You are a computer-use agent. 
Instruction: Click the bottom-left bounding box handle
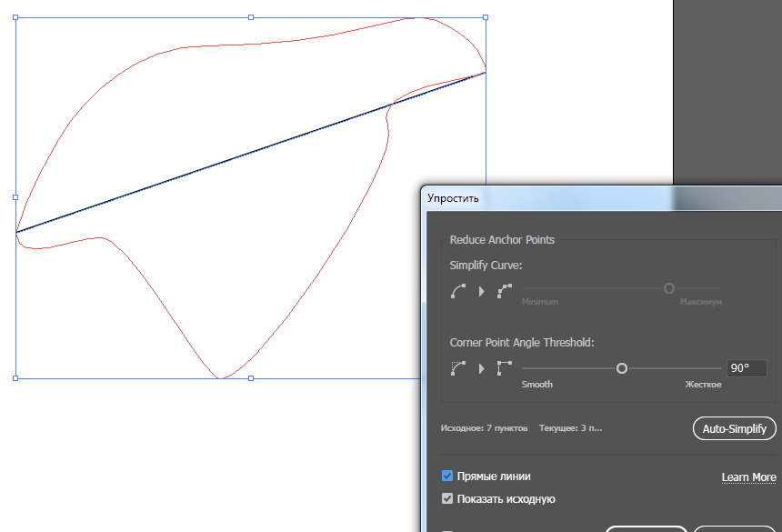(x=15, y=378)
